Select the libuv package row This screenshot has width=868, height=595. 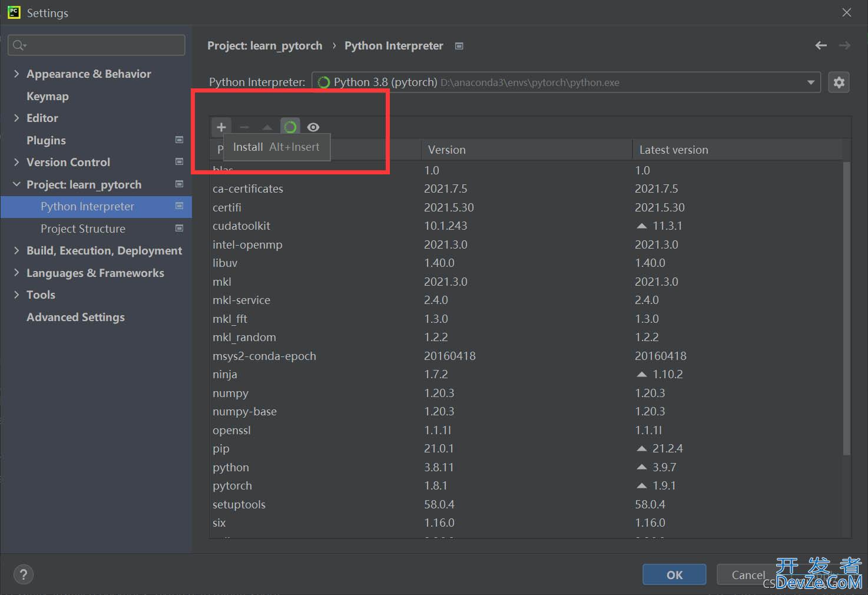526,263
